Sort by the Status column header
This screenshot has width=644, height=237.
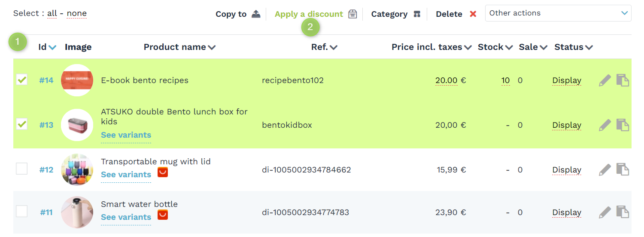coord(574,47)
